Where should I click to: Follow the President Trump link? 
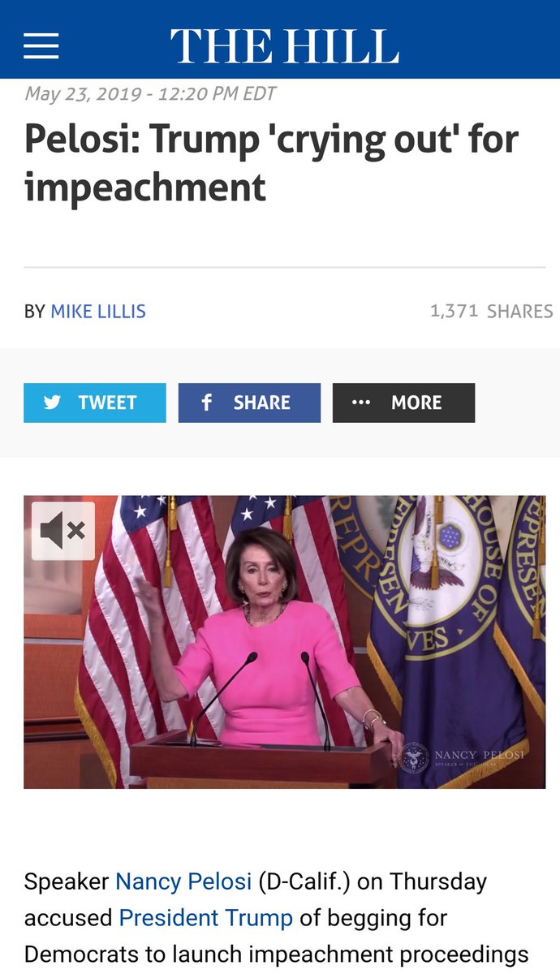pyautogui.click(x=205, y=918)
